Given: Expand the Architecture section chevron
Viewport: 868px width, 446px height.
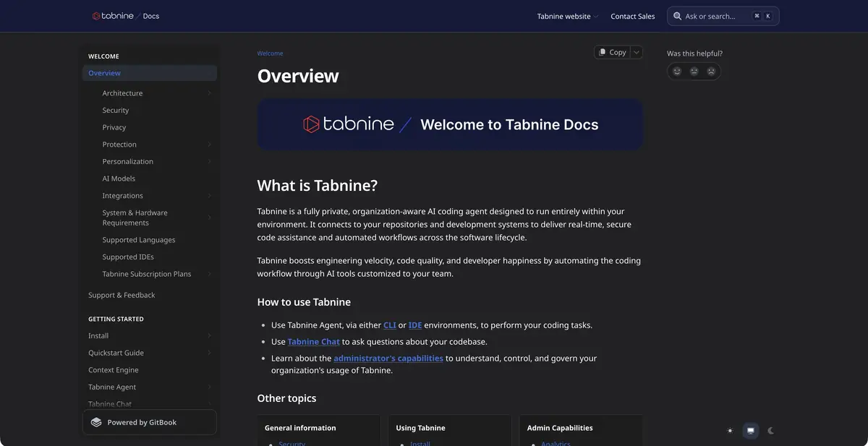Looking at the screenshot, I should [x=209, y=93].
